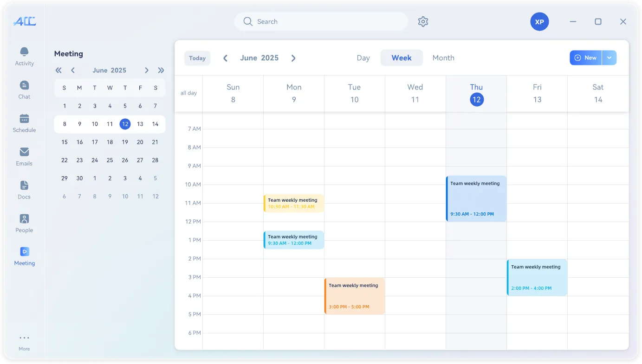This screenshot has width=642, height=364.
Task: Open Monday's yellow 10:30 AM meeting
Action: pyautogui.click(x=294, y=203)
